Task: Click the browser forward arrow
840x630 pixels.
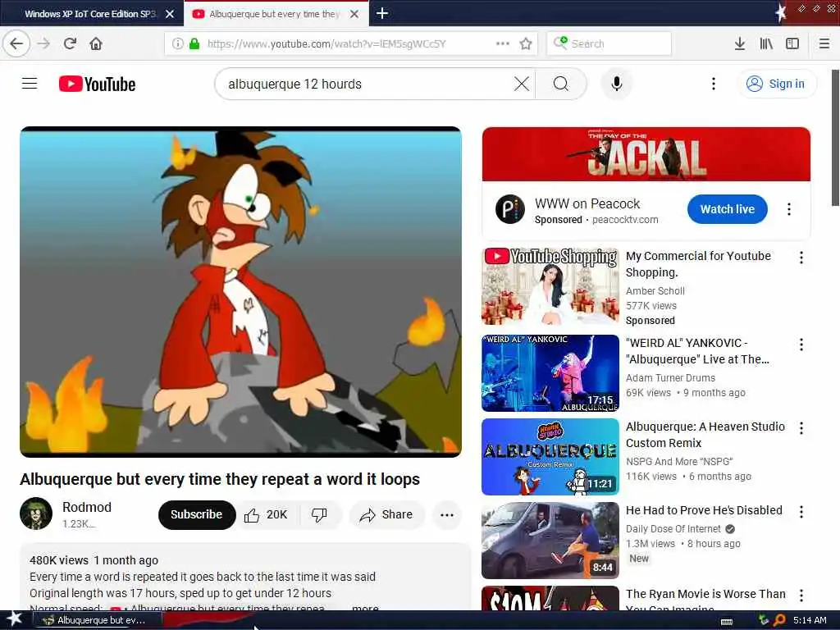Action: pos(44,43)
